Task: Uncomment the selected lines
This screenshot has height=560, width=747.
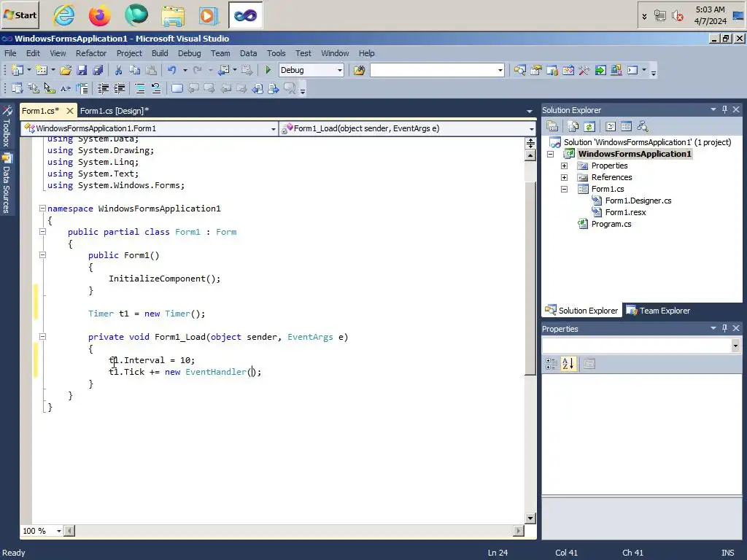Action: click(156, 88)
